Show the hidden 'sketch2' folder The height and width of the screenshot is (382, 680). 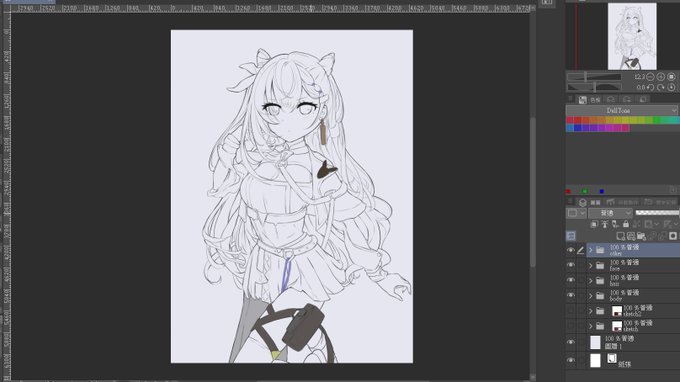(x=571, y=310)
